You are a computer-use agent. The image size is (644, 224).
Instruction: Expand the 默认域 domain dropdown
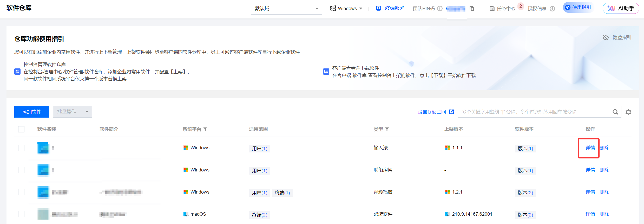point(286,9)
